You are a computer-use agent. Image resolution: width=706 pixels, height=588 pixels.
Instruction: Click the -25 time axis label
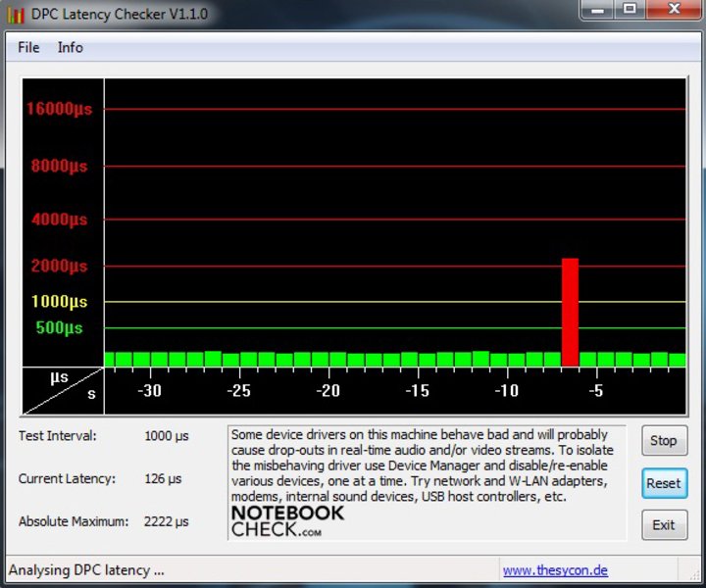(x=238, y=390)
